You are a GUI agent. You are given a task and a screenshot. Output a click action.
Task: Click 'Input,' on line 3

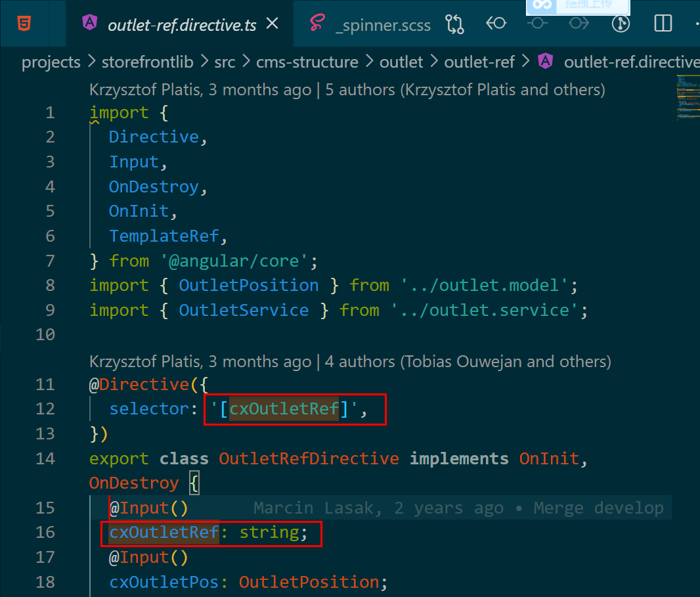(x=138, y=162)
